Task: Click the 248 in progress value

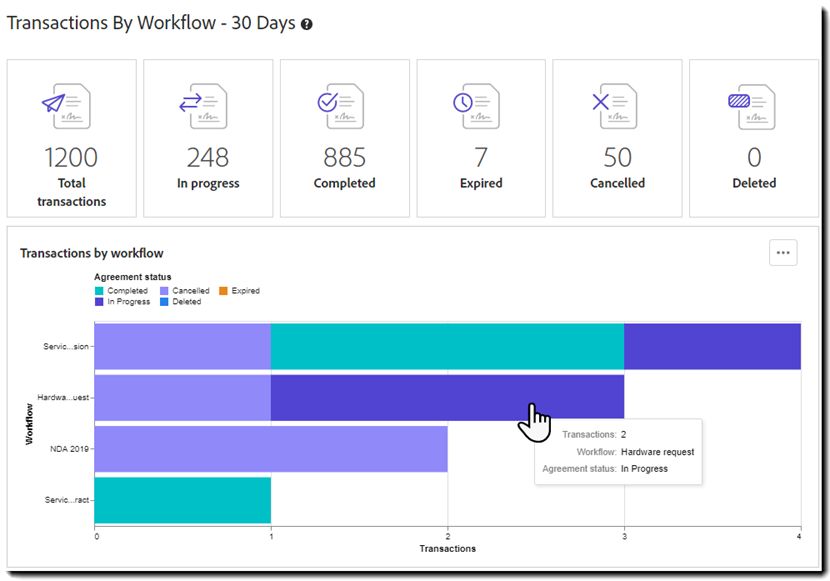Action: 208,157
